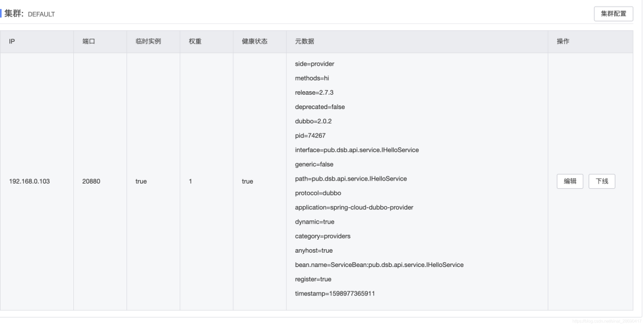Click the side=provider metadata line
The width and height of the screenshot is (644, 326).
point(318,64)
